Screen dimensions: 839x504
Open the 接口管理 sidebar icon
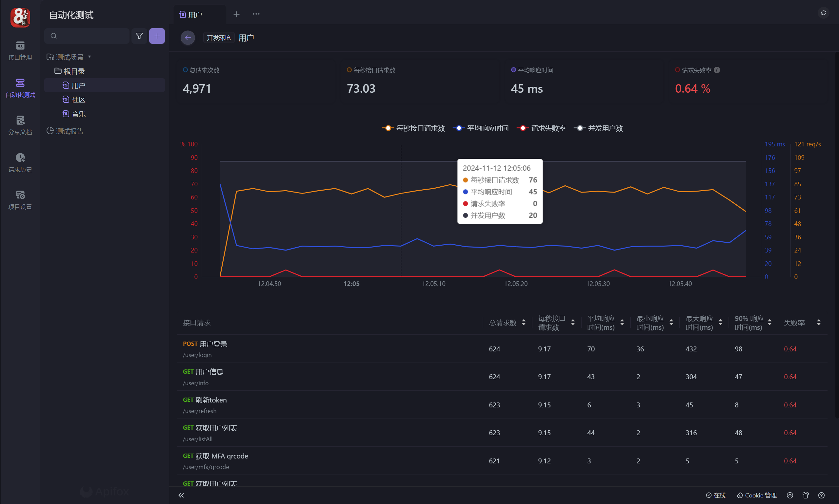[20, 50]
